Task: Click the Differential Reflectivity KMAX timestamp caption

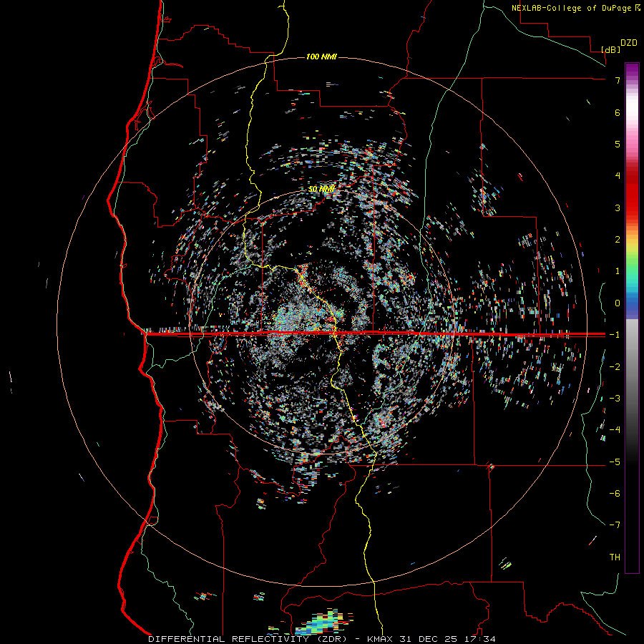Action: coord(322,639)
